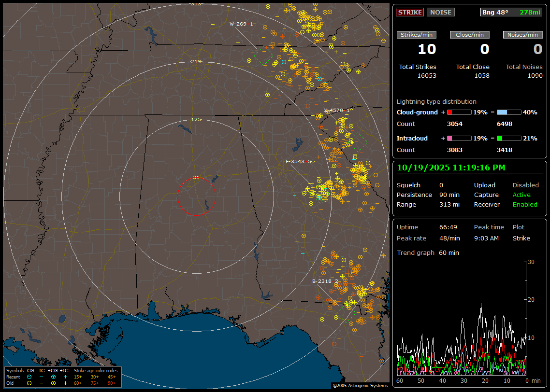This screenshot has width=550, height=392.
Task: Click the negative intracloud green bar
Action: point(508,138)
